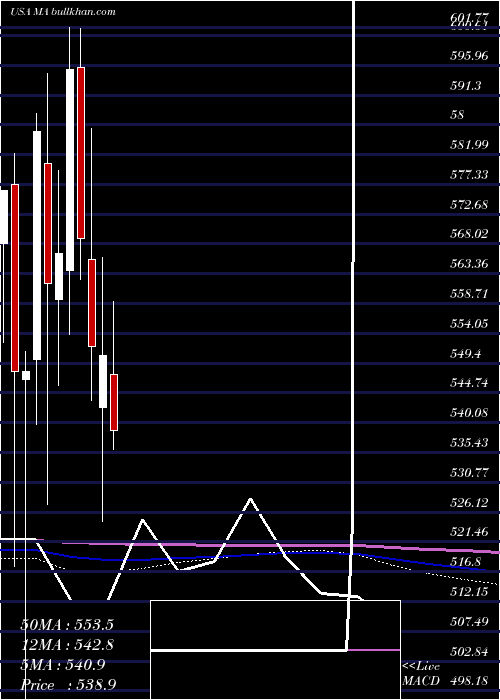500x700 pixels.
Task: Click the 544.74 price axis label
Action: 469,383
